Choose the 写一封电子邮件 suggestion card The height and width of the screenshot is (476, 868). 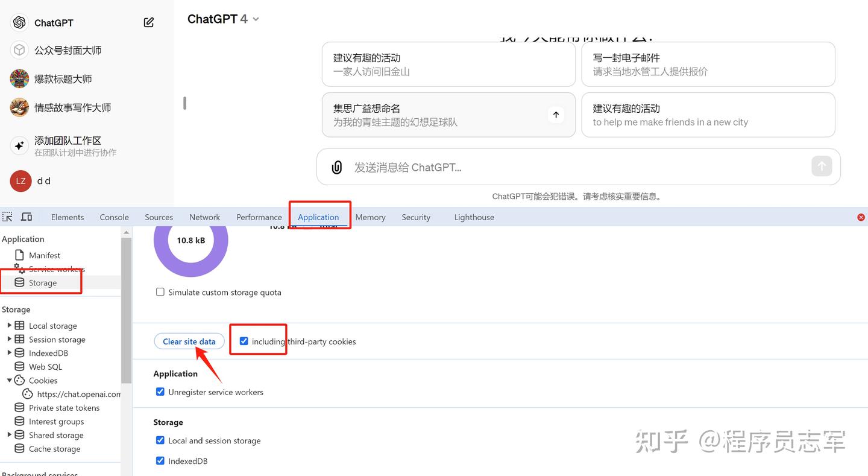point(708,64)
